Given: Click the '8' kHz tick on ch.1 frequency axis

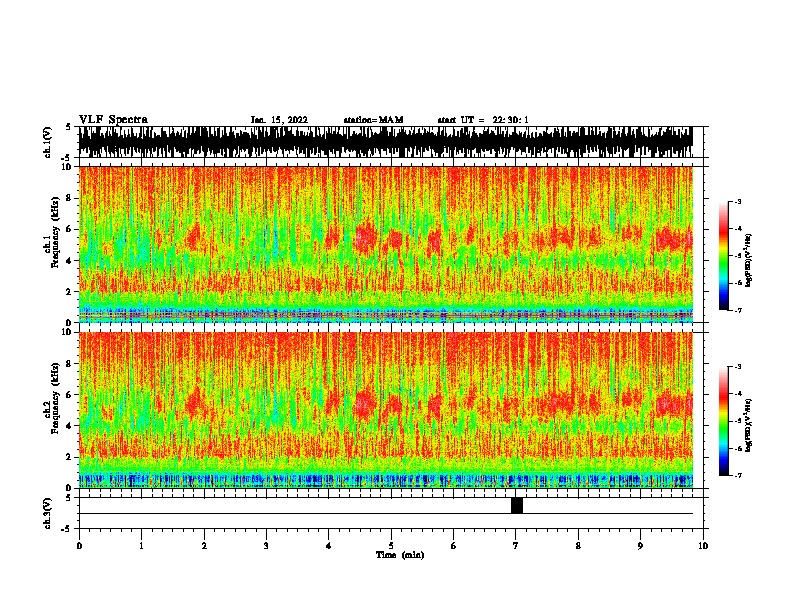Looking at the screenshot, I should 70,198.
